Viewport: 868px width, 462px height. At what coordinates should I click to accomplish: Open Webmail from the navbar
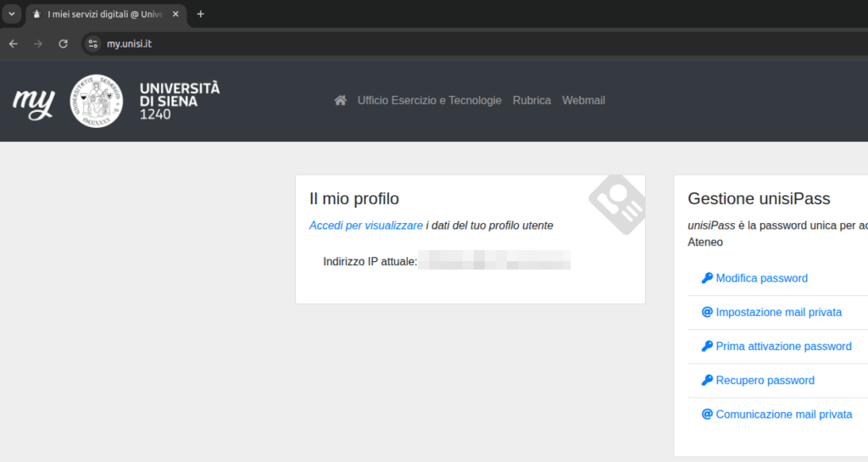pos(583,100)
